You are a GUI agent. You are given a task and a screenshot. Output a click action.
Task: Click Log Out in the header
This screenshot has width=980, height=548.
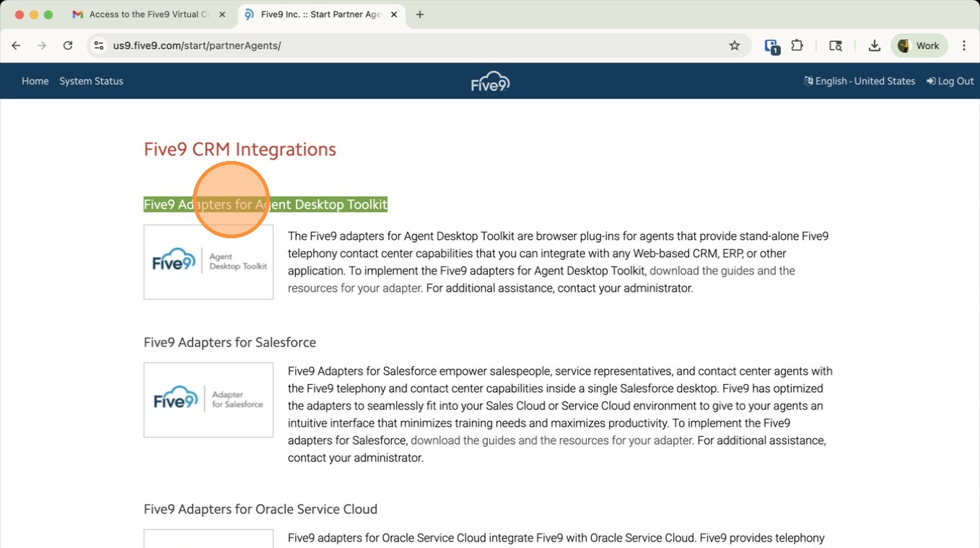[950, 81]
